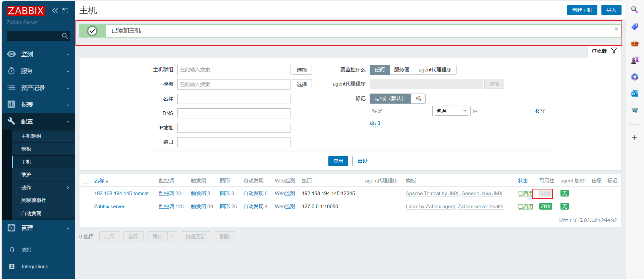The height and width of the screenshot is (279, 644).
Task: Open the Microsoft 365 icon in browser sidebar
Action: 634,77
